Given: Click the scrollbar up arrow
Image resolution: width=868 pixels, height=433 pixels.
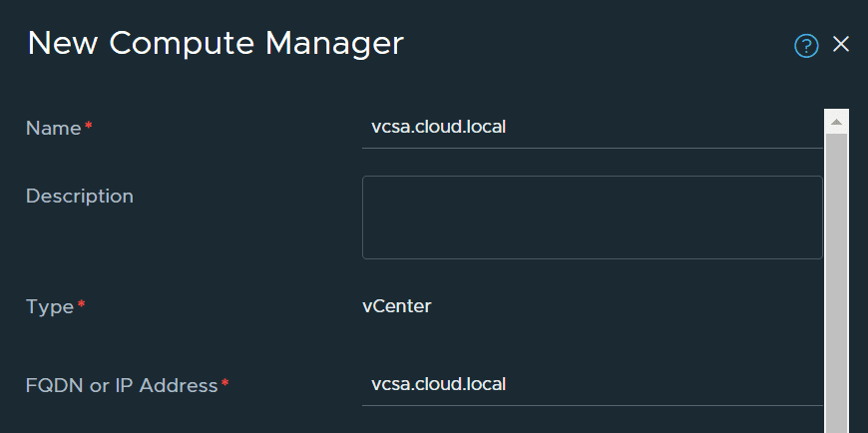Looking at the screenshot, I should pyautogui.click(x=836, y=122).
